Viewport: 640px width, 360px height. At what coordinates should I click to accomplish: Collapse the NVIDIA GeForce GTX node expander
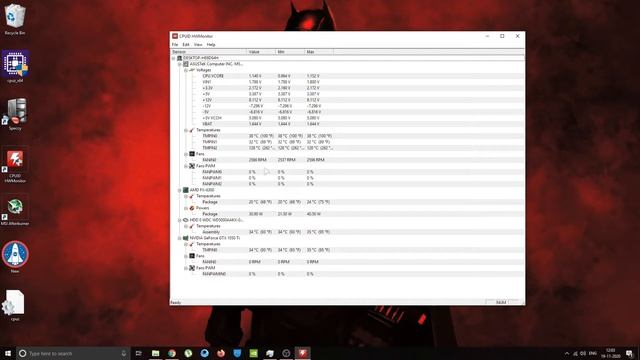pos(180,238)
